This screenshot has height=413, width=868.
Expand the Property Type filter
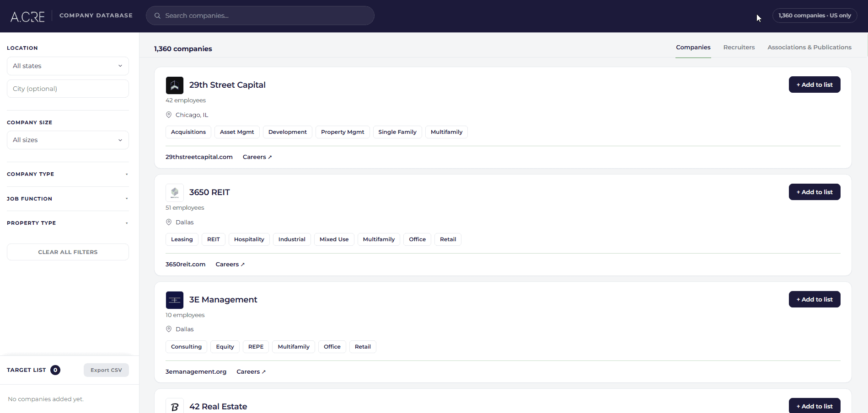(68, 223)
